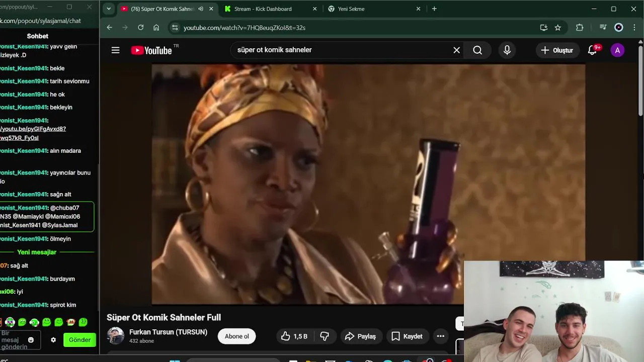The height and width of the screenshot is (362, 644).
Task: Click the YouTube search input field
Action: (342, 50)
